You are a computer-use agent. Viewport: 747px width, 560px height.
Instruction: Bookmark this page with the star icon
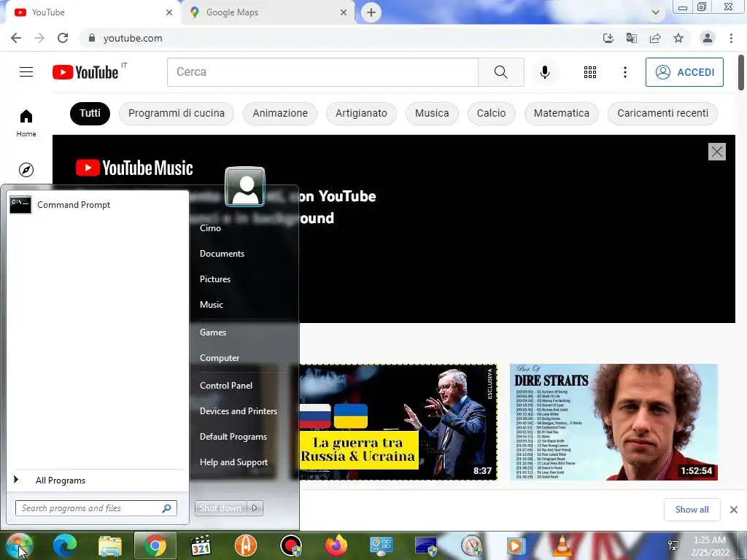(678, 38)
